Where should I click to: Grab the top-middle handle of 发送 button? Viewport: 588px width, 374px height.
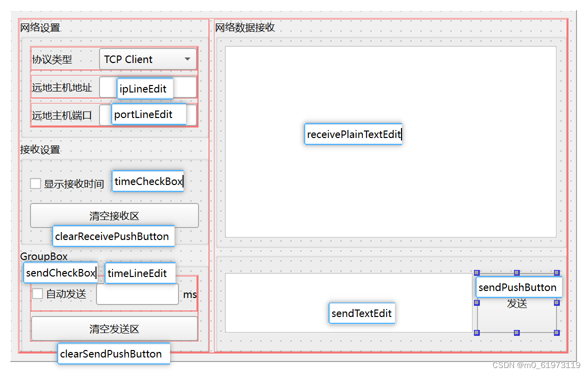point(517,272)
